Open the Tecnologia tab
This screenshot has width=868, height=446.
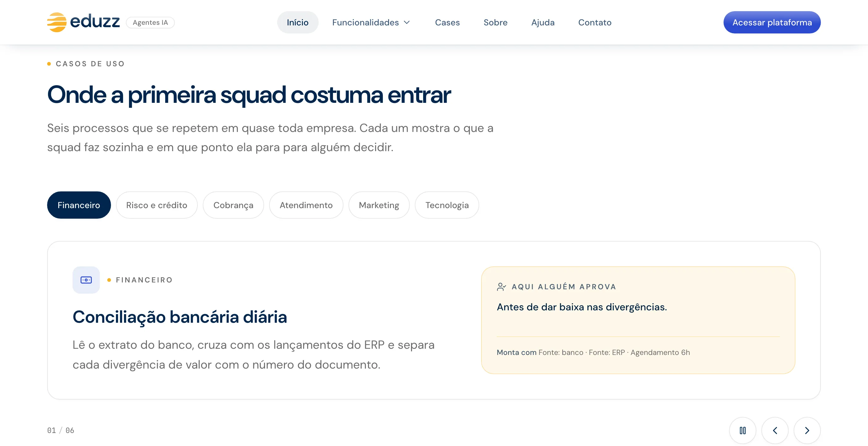tap(447, 205)
